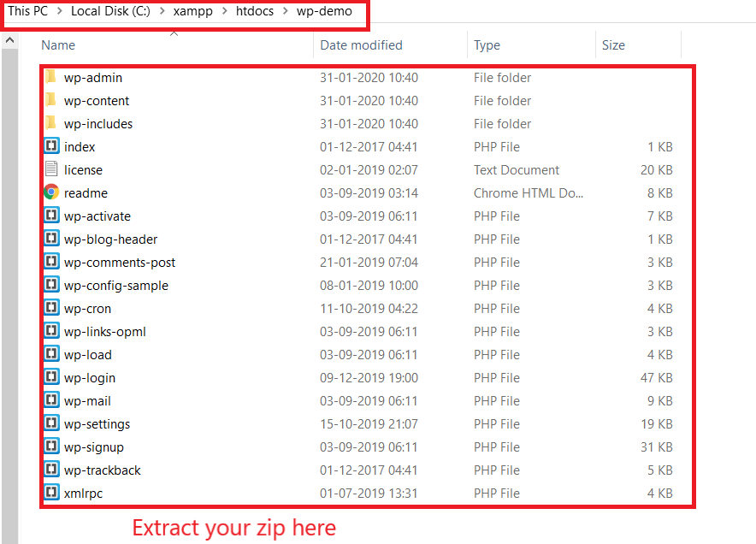
Task: Select the wp-admin folder name
Action: tap(93, 78)
